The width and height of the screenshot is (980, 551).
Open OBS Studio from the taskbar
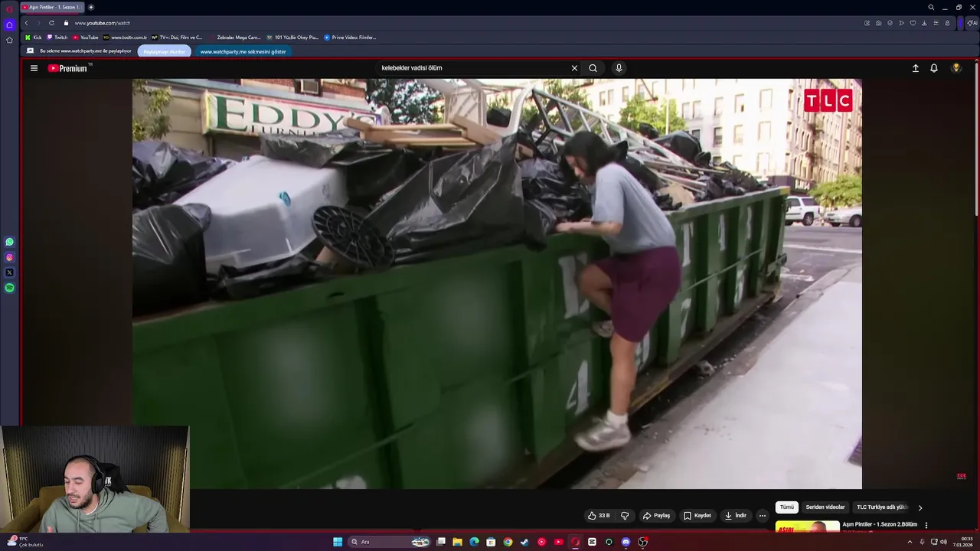click(x=642, y=542)
